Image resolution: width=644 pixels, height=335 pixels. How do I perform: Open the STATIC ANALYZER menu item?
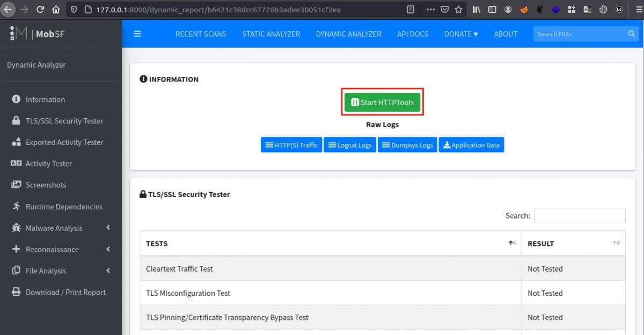[x=271, y=34]
